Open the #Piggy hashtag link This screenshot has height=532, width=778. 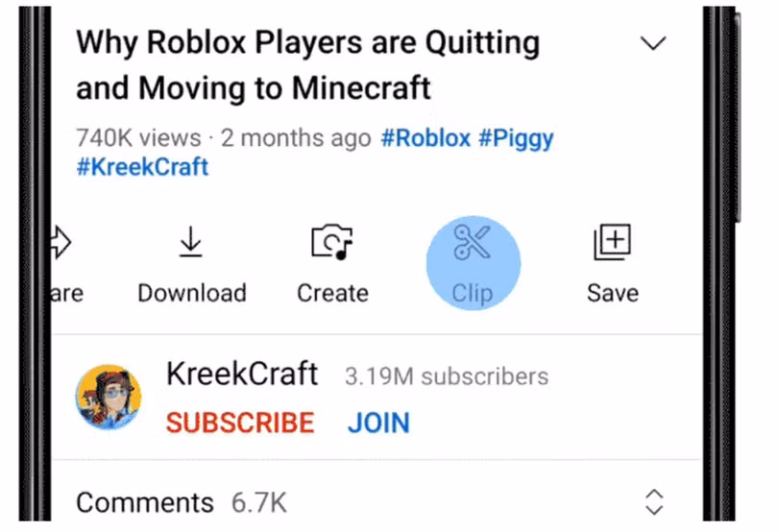point(516,139)
